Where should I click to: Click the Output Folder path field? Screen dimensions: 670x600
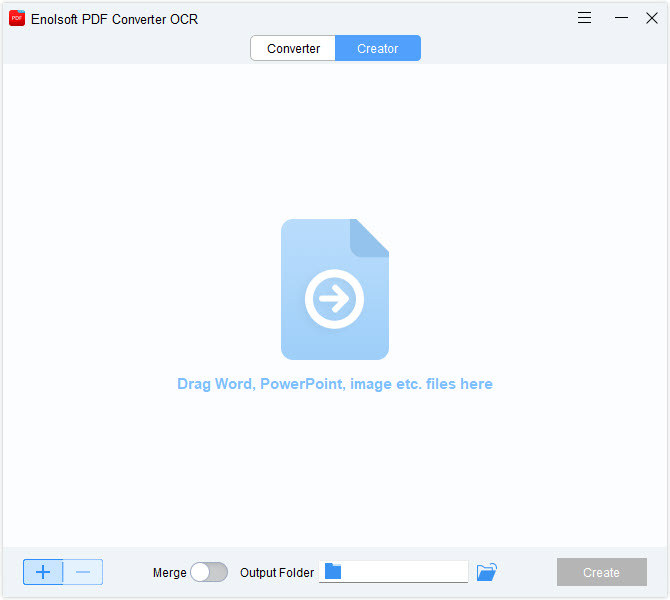394,572
